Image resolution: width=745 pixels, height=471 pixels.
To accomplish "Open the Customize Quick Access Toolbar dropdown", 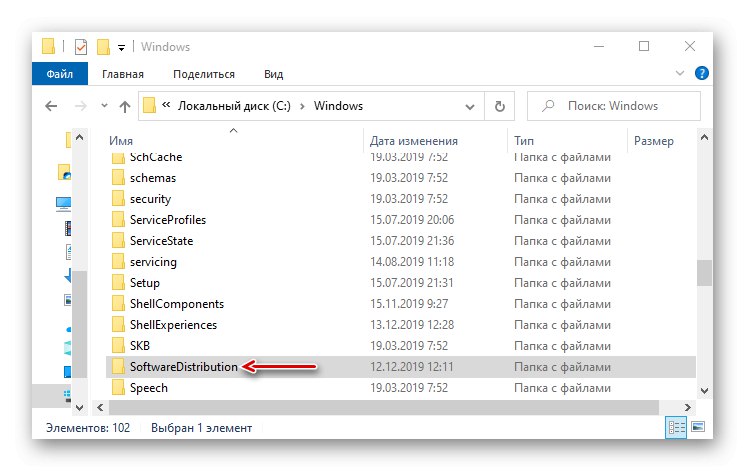I will tap(121, 48).
